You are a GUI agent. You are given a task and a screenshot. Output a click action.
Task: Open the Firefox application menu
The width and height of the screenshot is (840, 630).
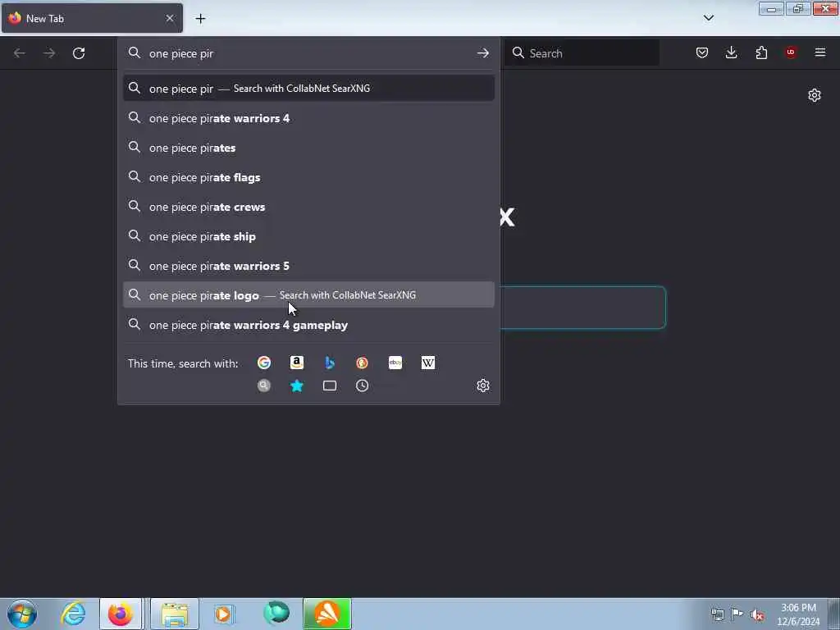point(820,52)
